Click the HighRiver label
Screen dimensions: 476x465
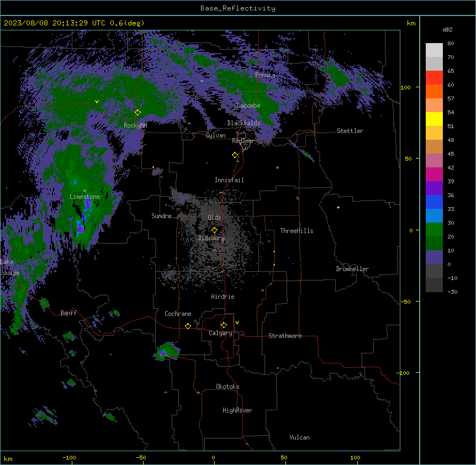[x=237, y=410]
